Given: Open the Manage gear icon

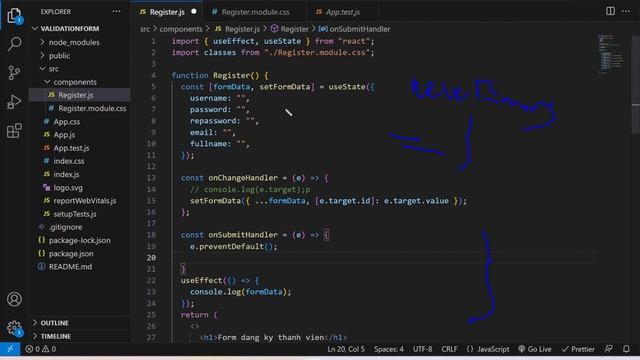Looking at the screenshot, I should coord(14,327).
